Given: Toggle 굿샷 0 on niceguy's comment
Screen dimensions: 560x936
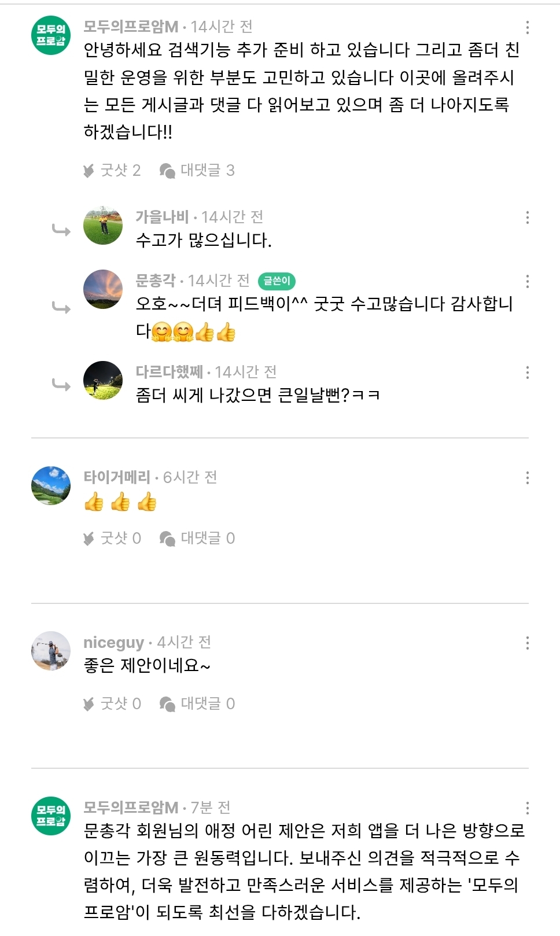Looking at the screenshot, I should pos(113,704).
